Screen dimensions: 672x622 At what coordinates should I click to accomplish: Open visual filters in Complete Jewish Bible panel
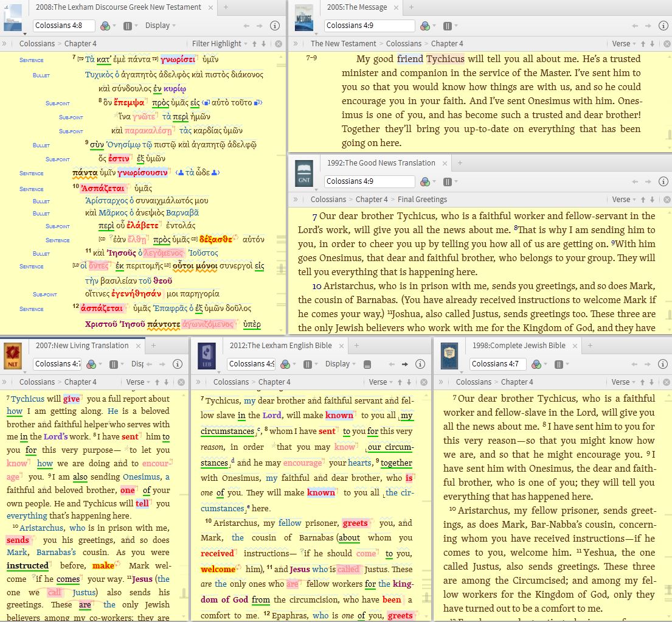536,364
